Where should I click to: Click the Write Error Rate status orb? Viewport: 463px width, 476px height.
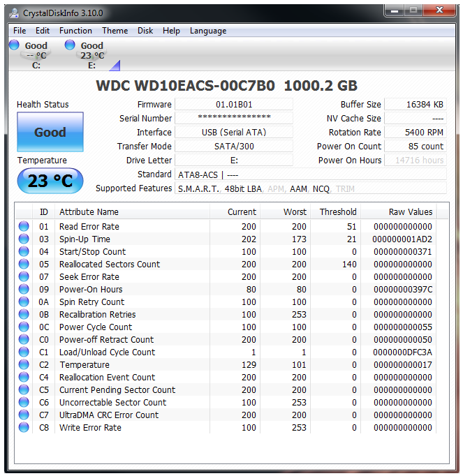tap(24, 428)
